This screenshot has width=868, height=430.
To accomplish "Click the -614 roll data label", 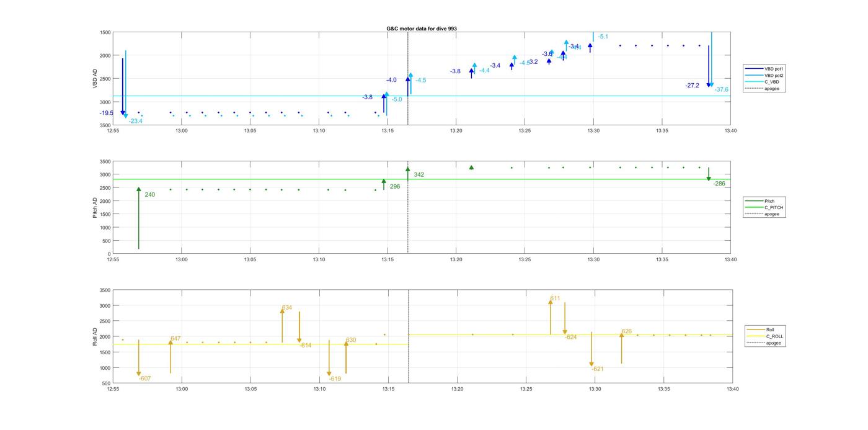I will [x=305, y=345].
